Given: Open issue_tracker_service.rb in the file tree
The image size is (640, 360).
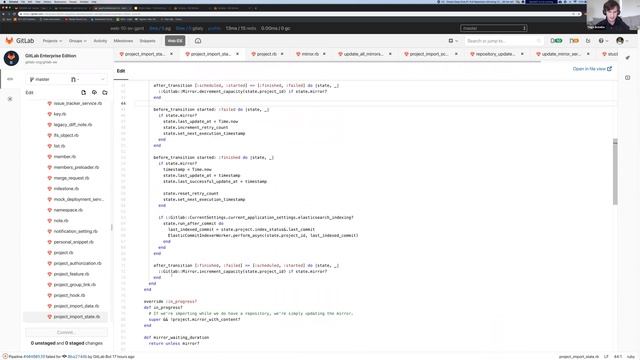Looking at the screenshot, I should click(x=78, y=103).
